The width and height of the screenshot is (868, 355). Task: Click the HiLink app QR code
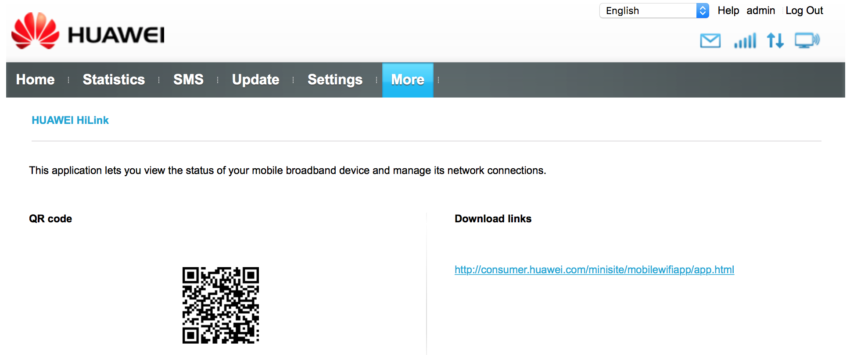pyautogui.click(x=221, y=305)
